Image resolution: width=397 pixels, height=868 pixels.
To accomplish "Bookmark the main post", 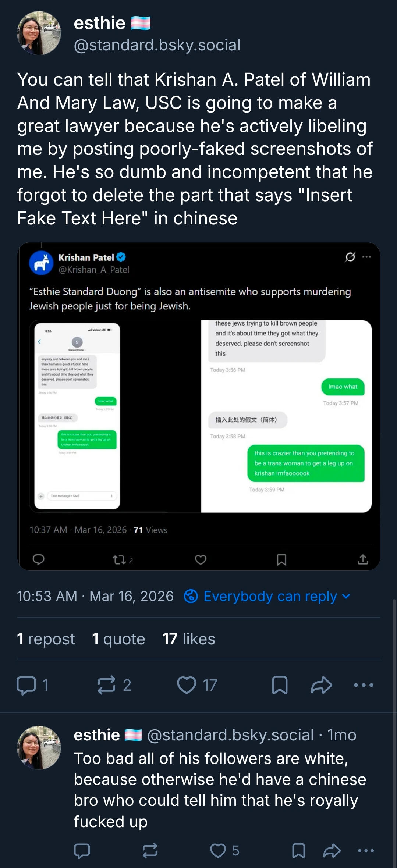I will click(280, 685).
